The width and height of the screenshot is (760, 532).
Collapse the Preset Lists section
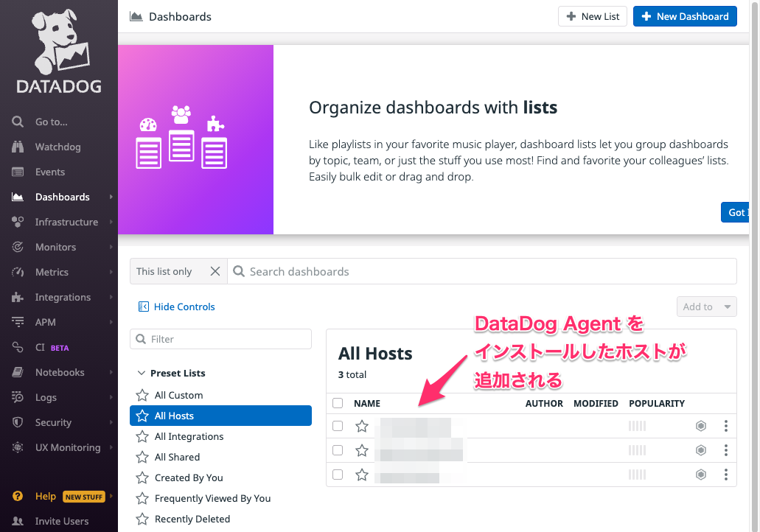click(x=141, y=373)
